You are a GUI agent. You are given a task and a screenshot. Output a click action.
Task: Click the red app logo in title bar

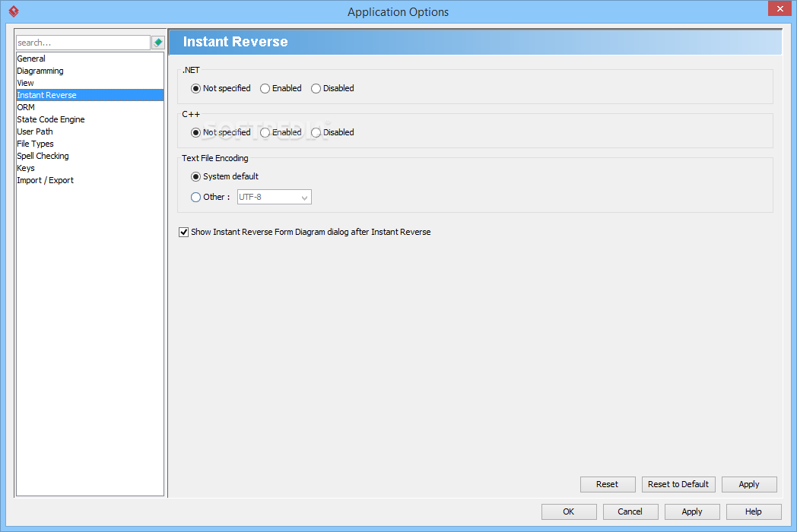tap(14, 11)
